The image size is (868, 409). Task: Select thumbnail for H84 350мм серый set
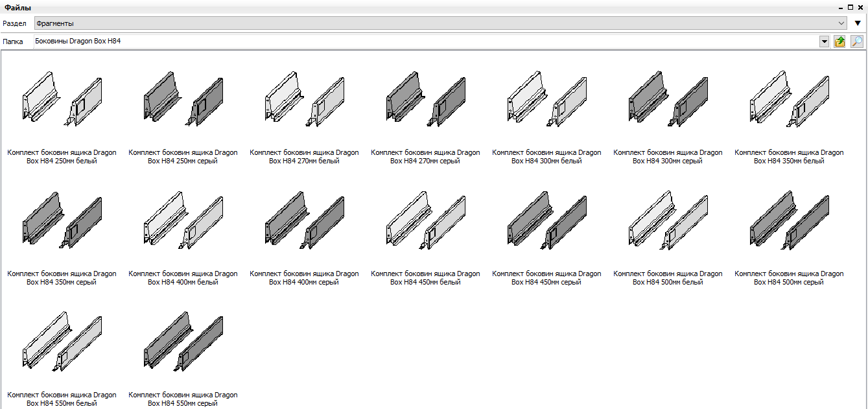click(62, 220)
